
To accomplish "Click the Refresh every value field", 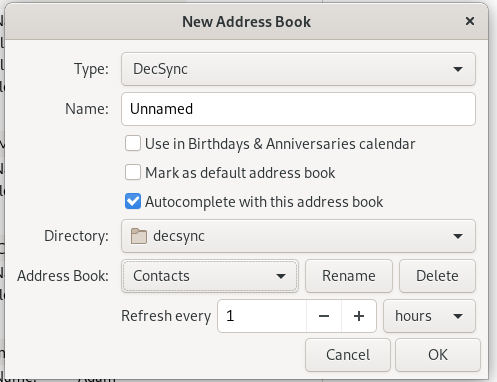I will tap(262, 316).
